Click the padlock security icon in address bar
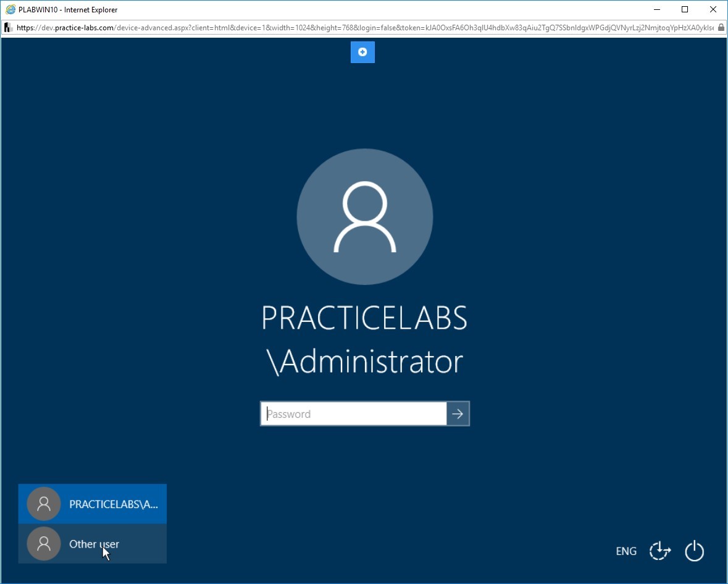The height and width of the screenshot is (584, 728). (x=721, y=27)
